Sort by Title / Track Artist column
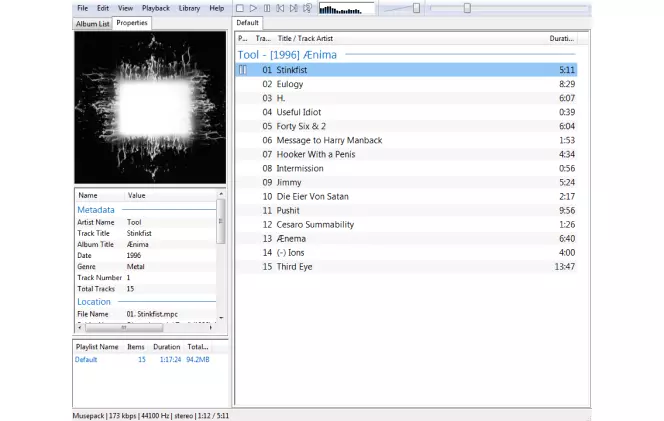Screen dimensions: 664x421 305,39
